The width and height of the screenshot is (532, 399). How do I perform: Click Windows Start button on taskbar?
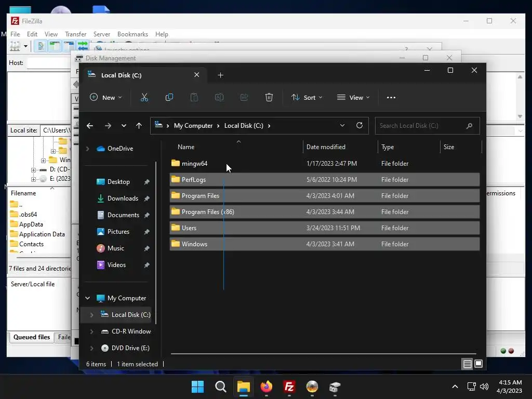coord(198,387)
